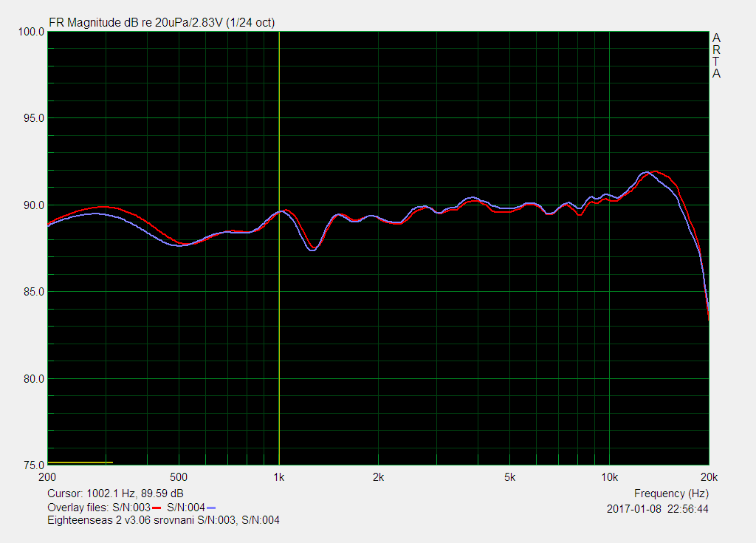The height and width of the screenshot is (543, 756).
Task: Click the '95.0' y-axis value
Action: 33,118
